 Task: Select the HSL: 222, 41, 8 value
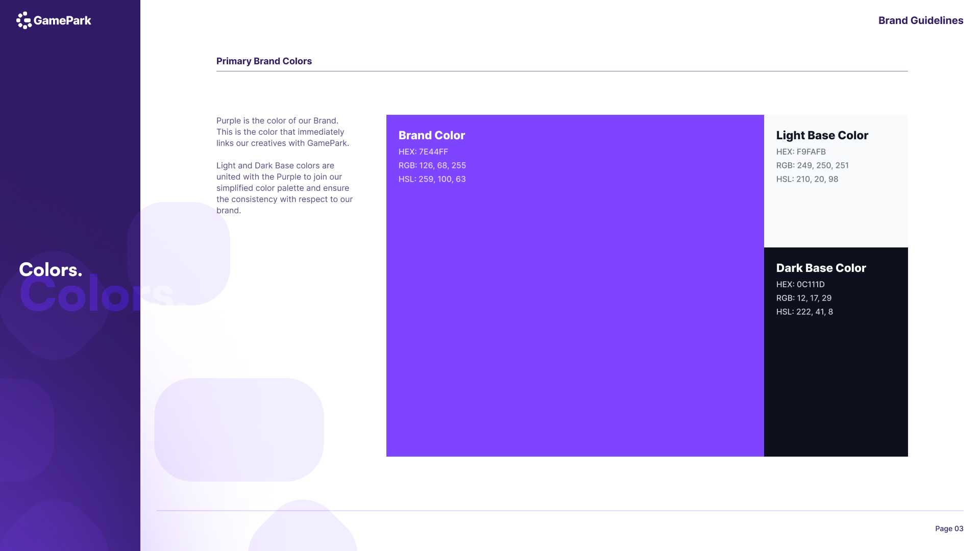(804, 312)
